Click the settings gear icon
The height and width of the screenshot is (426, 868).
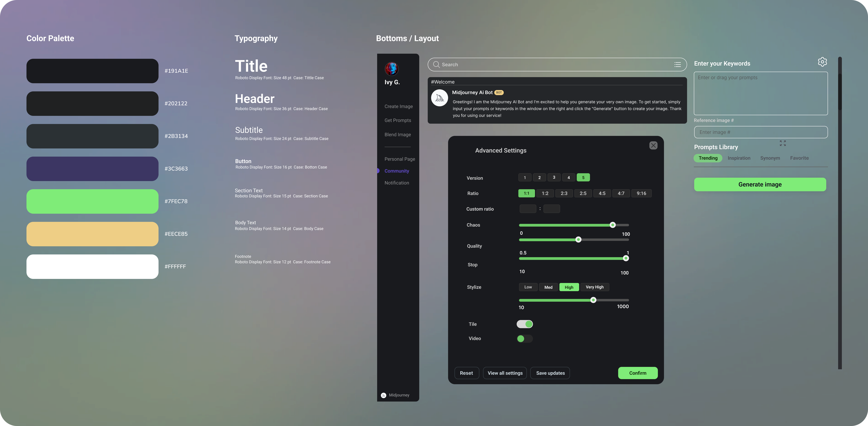pyautogui.click(x=822, y=62)
